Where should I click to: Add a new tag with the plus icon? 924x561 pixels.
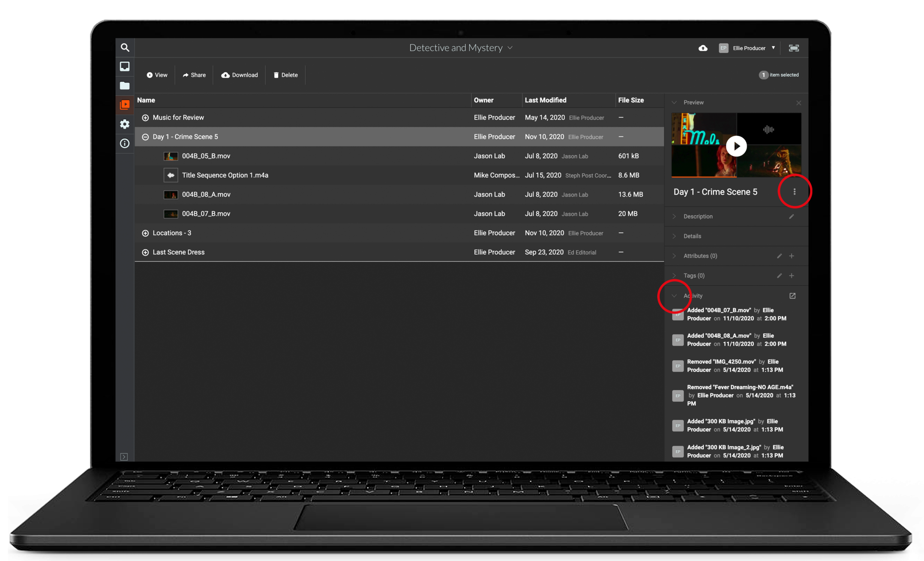[792, 275]
